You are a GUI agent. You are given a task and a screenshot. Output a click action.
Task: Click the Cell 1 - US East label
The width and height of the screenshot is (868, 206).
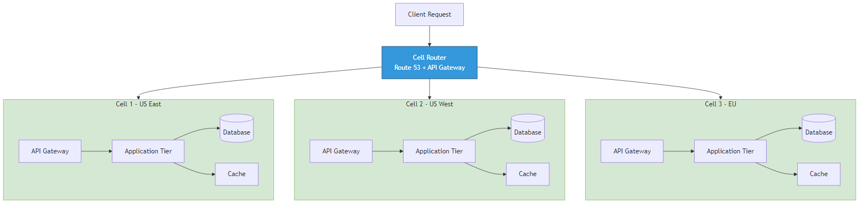point(138,104)
